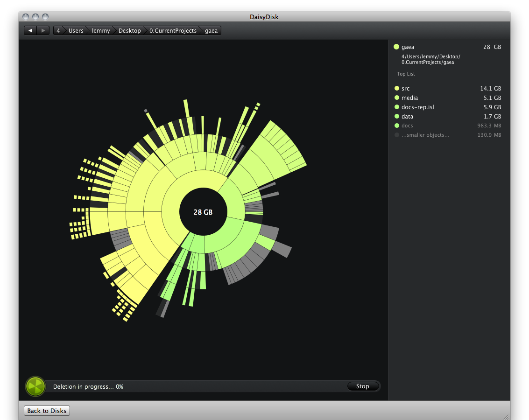This screenshot has height=420, width=529.
Task: Click the green dot icon next to media
Action: point(397,98)
